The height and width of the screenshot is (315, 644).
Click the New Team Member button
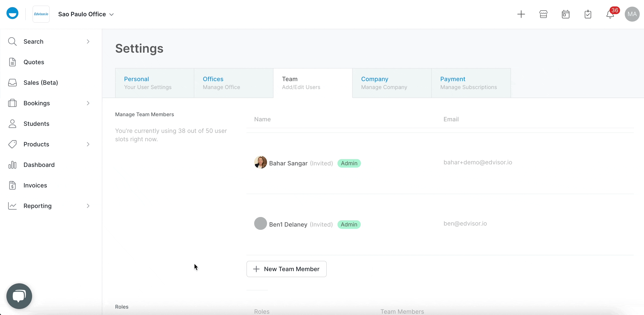tap(286, 269)
